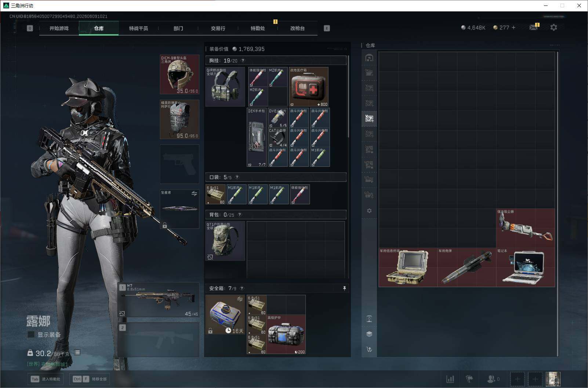Select the DICH-9 helmet slot
This screenshot has height=388, width=588.
point(179,74)
